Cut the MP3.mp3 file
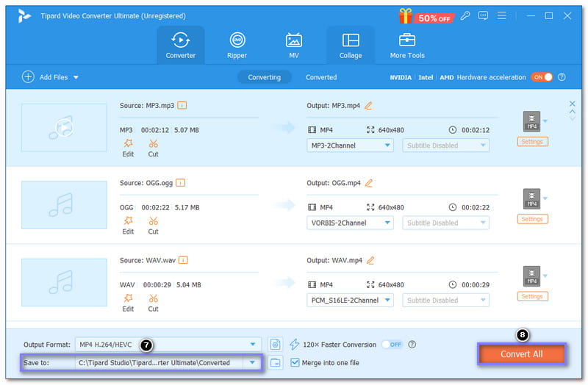Screen dimensions: 588x385 click(153, 148)
